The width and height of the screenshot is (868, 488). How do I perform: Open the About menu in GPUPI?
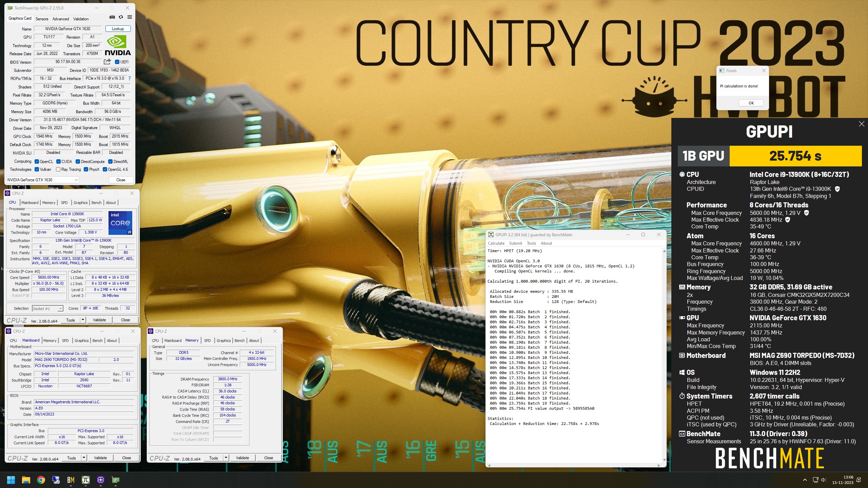[546, 243]
